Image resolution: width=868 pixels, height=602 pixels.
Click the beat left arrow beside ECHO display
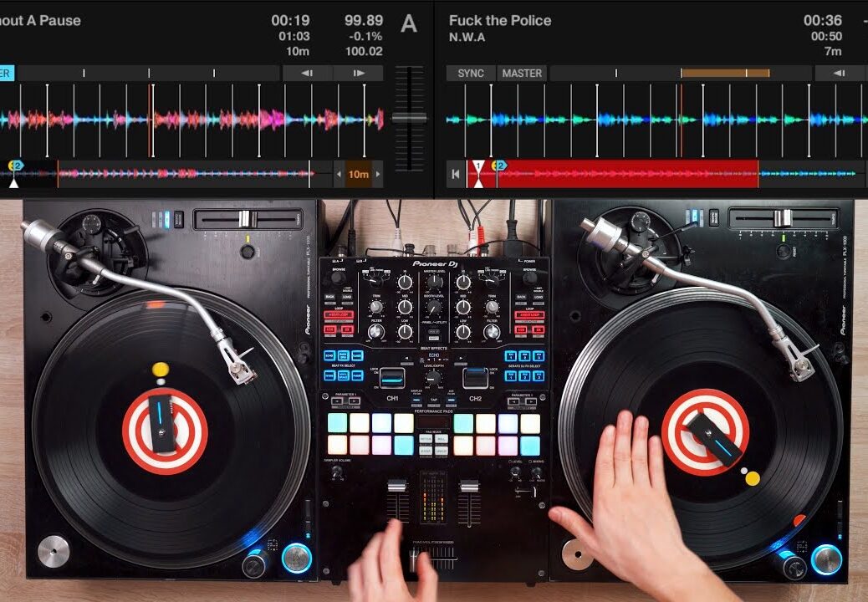[407, 359]
